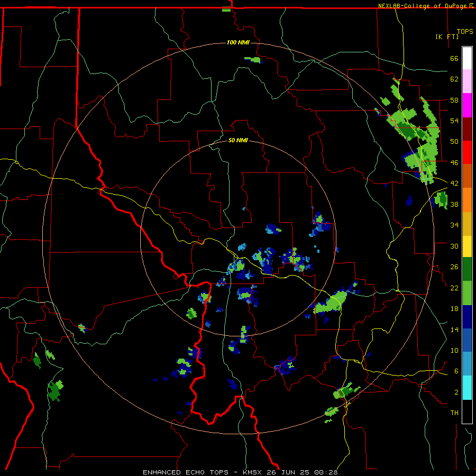
Task: Click the cyan legend swatch
Action: click(x=467, y=388)
